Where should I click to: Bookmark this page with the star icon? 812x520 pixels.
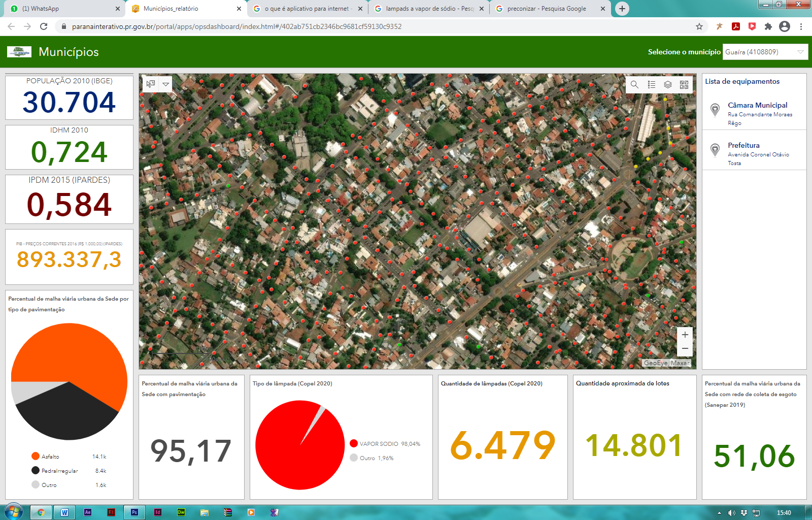(699, 26)
